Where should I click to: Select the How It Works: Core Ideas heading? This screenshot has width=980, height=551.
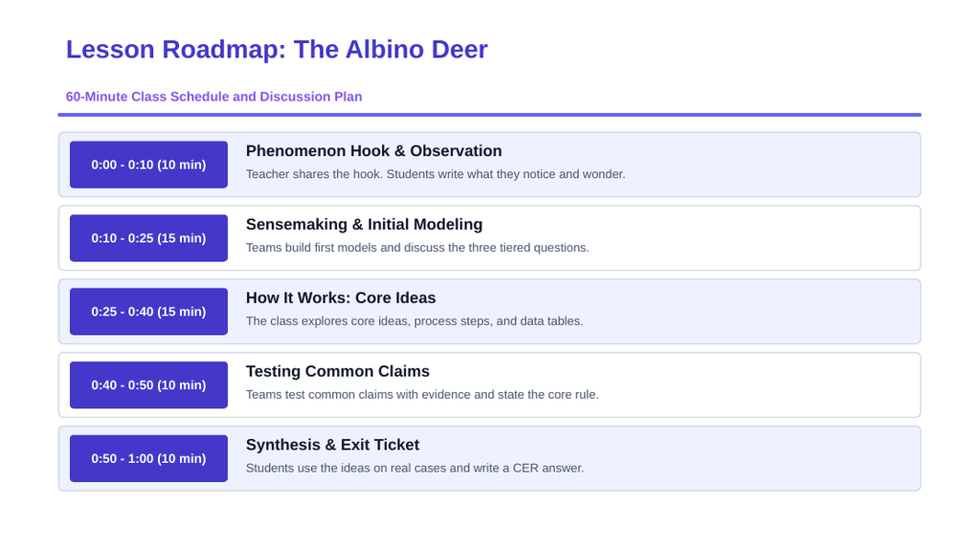[341, 298]
